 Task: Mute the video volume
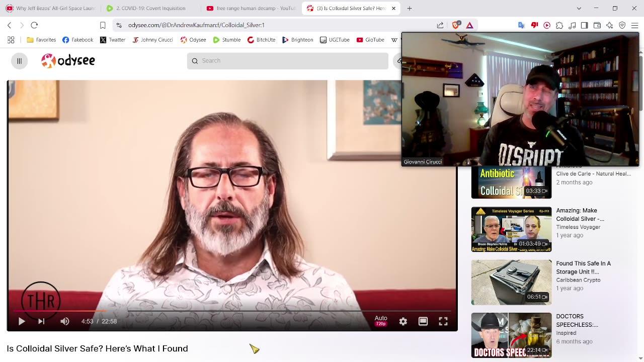pos(65,321)
